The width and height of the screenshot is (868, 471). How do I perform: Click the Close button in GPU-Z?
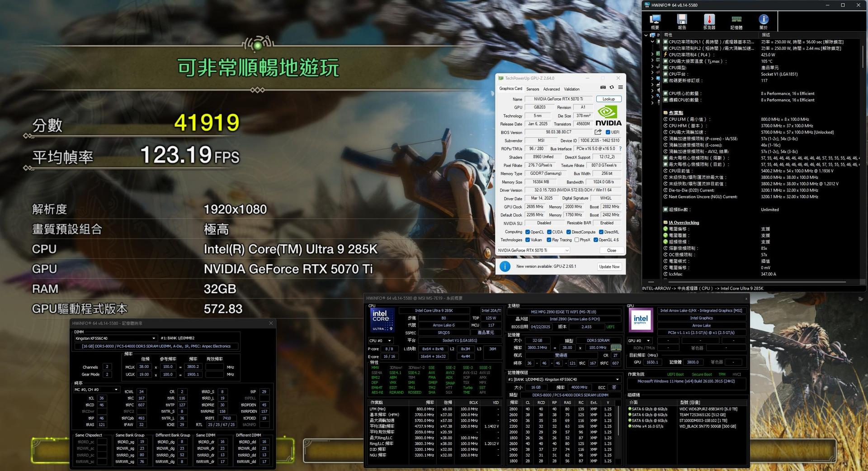click(611, 250)
